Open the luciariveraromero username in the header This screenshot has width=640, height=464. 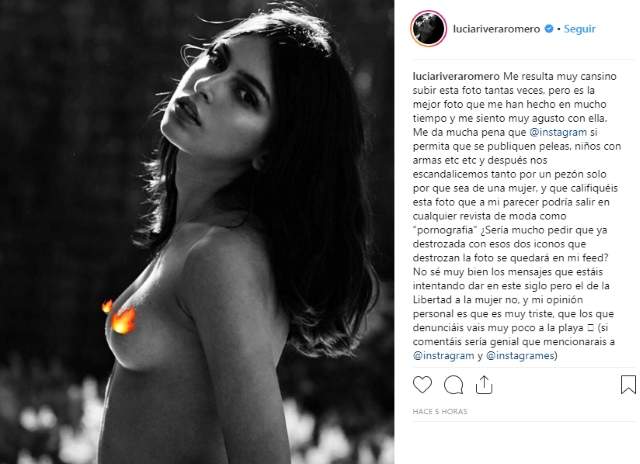click(496, 29)
